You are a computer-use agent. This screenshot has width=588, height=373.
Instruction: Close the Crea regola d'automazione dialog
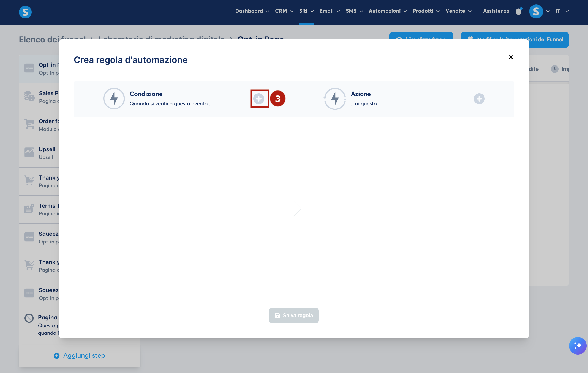(511, 57)
